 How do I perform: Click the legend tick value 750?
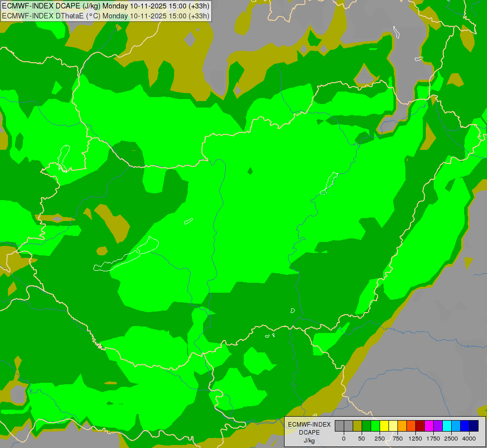click(x=397, y=439)
